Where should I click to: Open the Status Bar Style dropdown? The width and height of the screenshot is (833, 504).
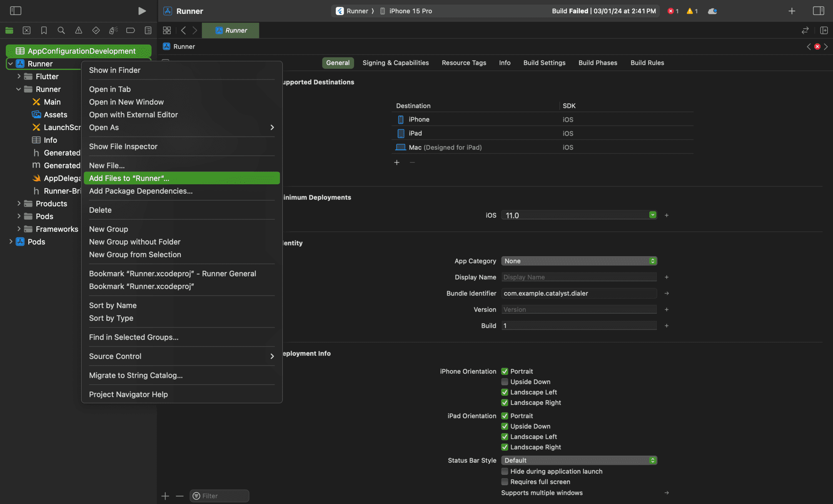579,460
